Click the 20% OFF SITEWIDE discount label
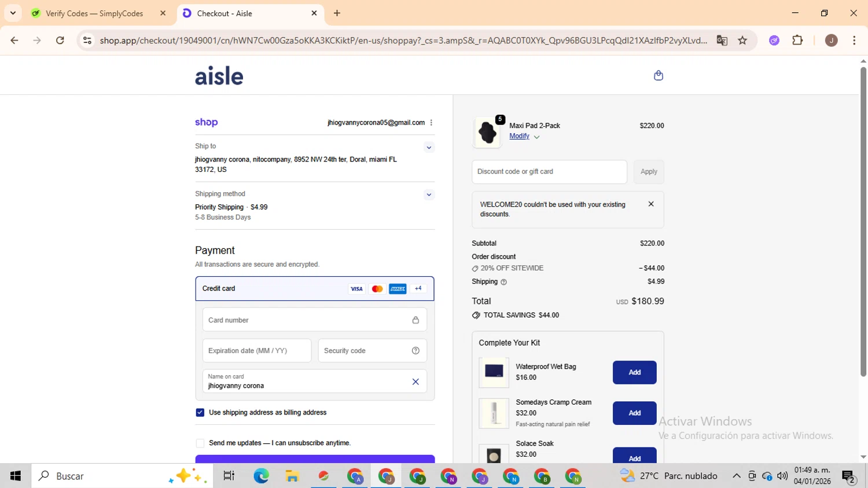The height and width of the screenshot is (488, 868). pyautogui.click(x=512, y=269)
